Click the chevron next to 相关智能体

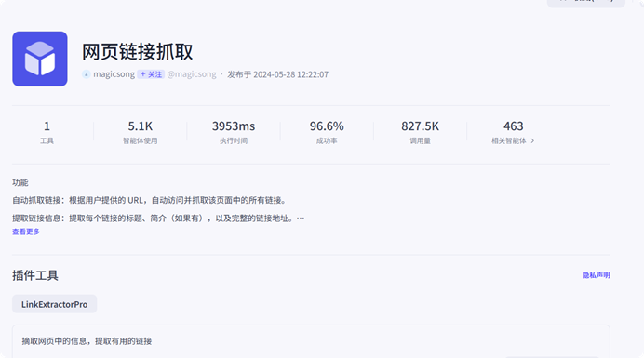tap(532, 140)
